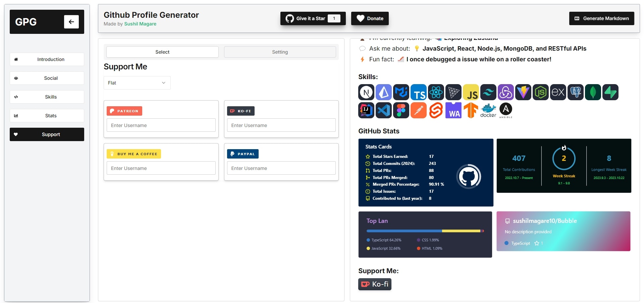Click the Ansible skill icon
Viewport: 644px width, 303px height.
(506, 110)
